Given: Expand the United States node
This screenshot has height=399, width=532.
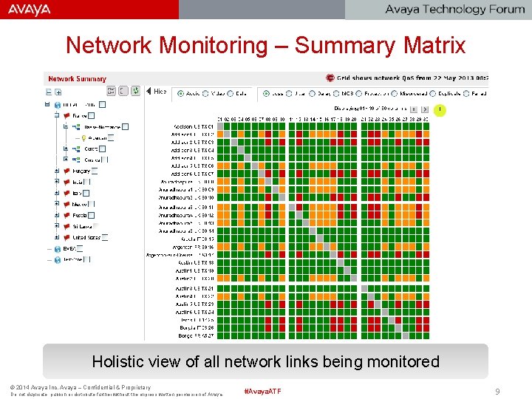Looking at the screenshot, I should (57, 237).
